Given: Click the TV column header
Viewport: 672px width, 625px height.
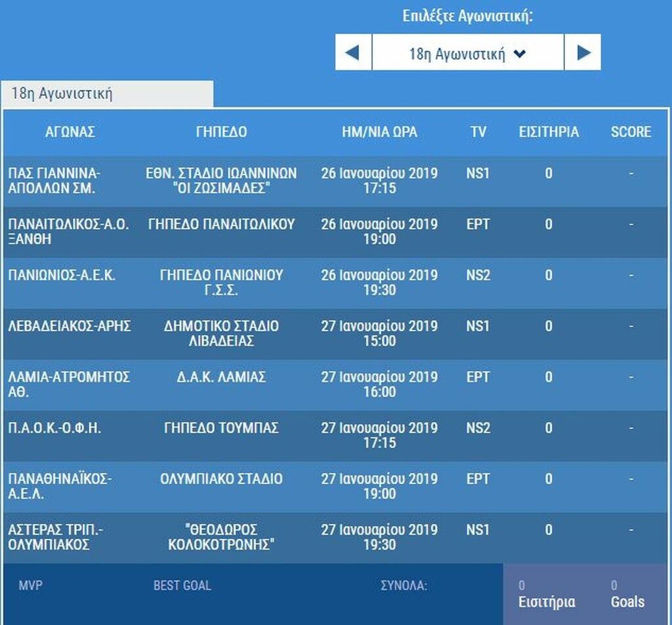Looking at the screenshot, I should (x=478, y=132).
